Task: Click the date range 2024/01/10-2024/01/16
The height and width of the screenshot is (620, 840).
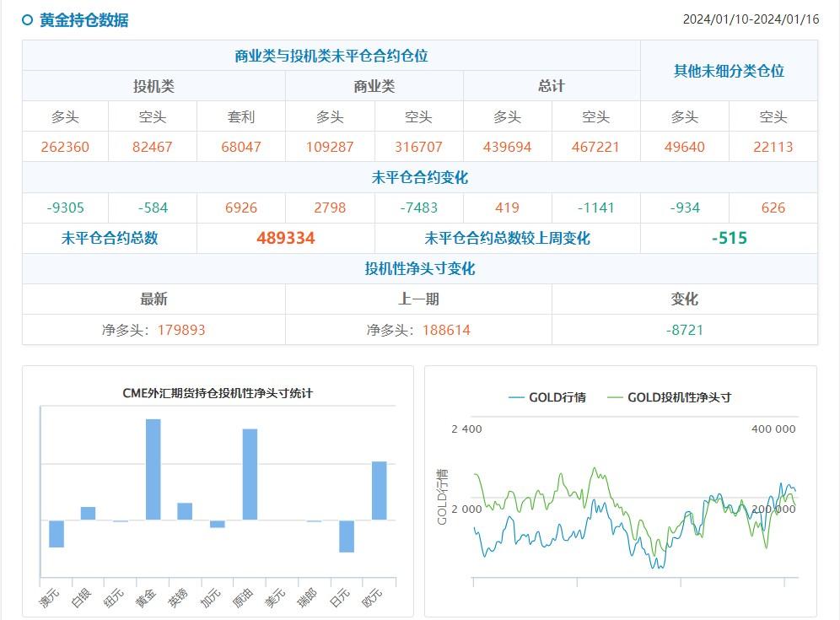Action: (x=751, y=17)
